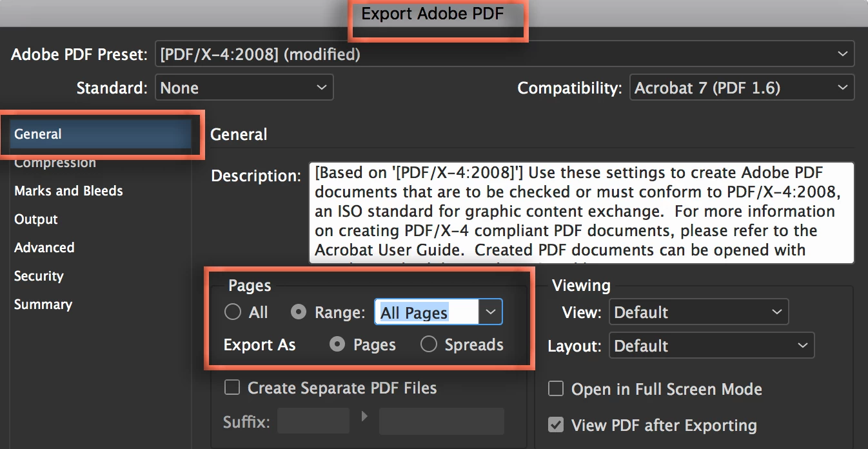Open the Compatibility dropdown Acrobat 7
868x449 pixels.
(742, 88)
